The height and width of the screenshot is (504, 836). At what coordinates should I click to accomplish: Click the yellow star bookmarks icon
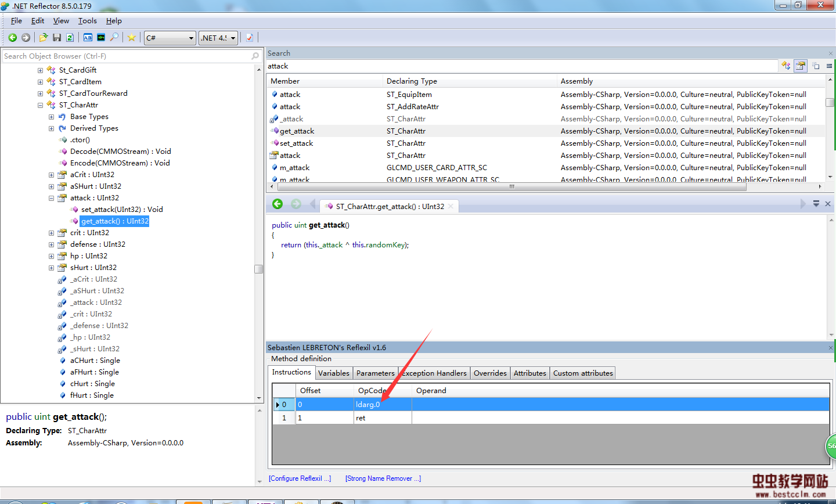(x=132, y=38)
